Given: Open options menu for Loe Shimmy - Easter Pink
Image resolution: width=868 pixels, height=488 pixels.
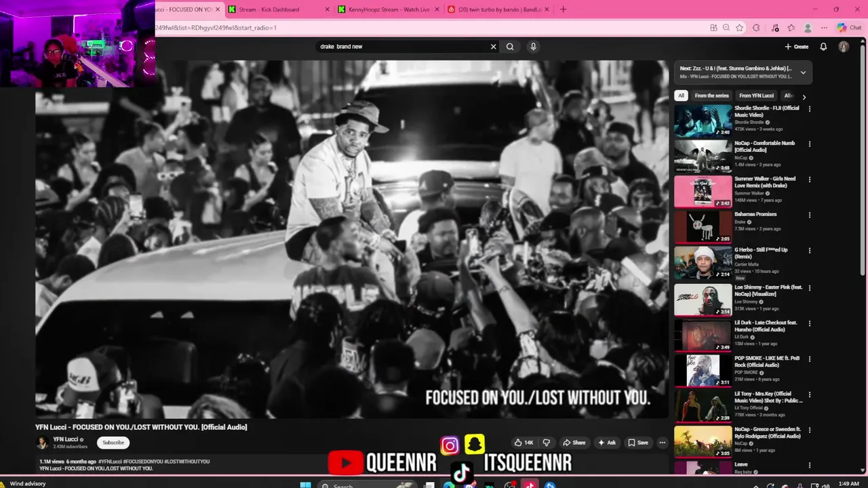Looking at the screenshot, I should coord(809,287).
